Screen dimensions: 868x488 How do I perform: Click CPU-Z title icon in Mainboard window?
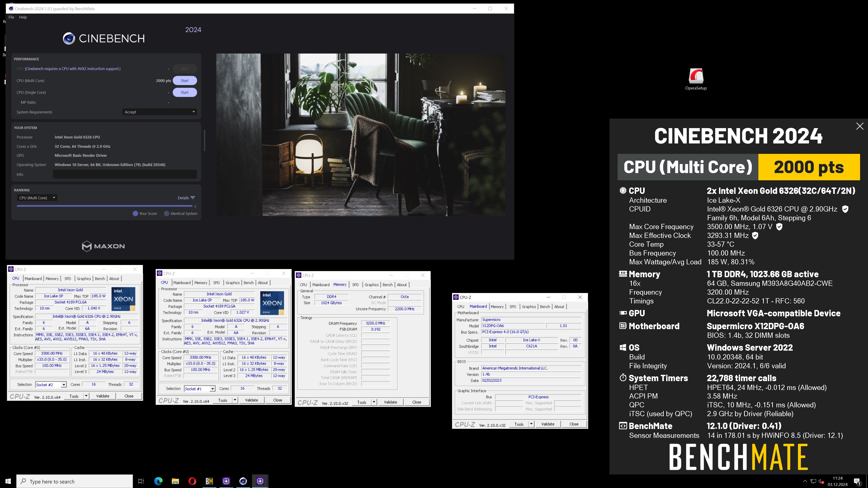pos(456,297)
